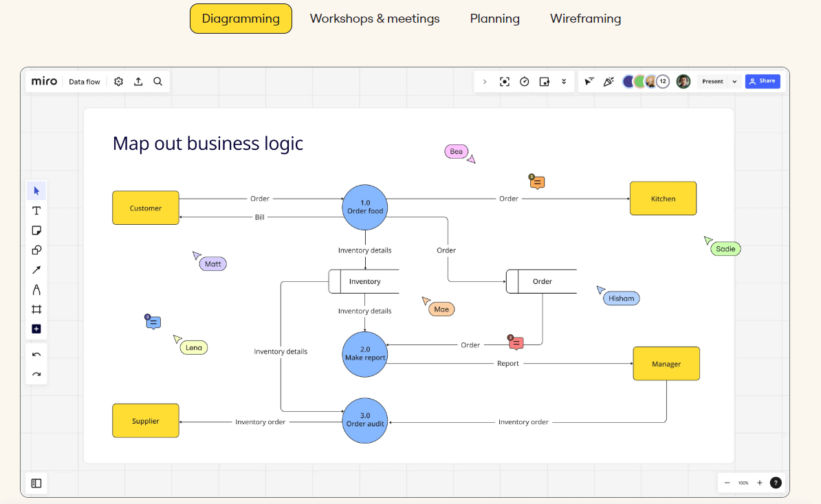The image size is (821, 504).
Task: Expand the Present options dropdown arrow
Action: point(734,82)
